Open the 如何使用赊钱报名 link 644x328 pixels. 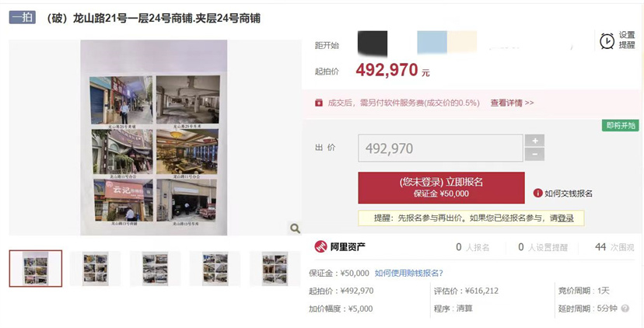pos(409,273)
